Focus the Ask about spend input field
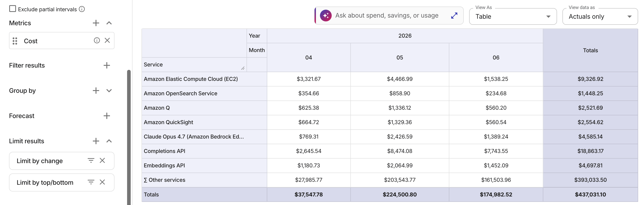 point(387,16)
